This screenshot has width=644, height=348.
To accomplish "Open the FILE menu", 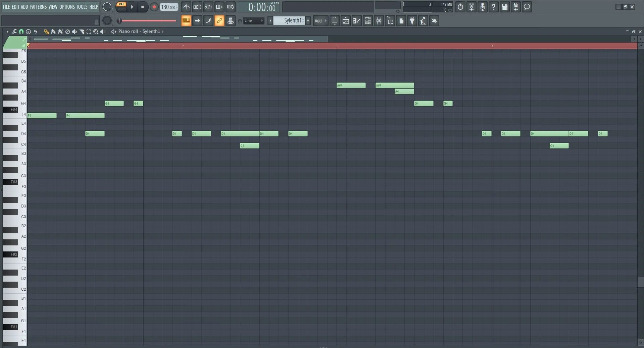I will (6, 7).
